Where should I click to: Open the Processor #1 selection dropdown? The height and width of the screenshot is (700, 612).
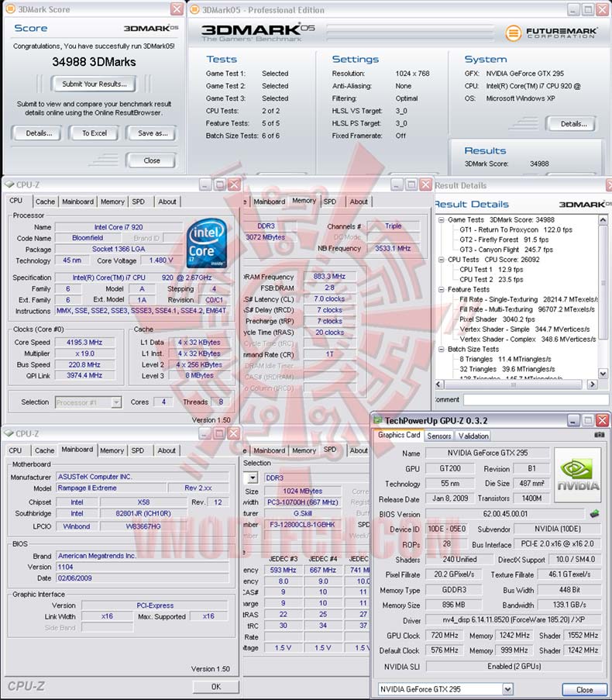pyautogui.click(x=116, y=402)
